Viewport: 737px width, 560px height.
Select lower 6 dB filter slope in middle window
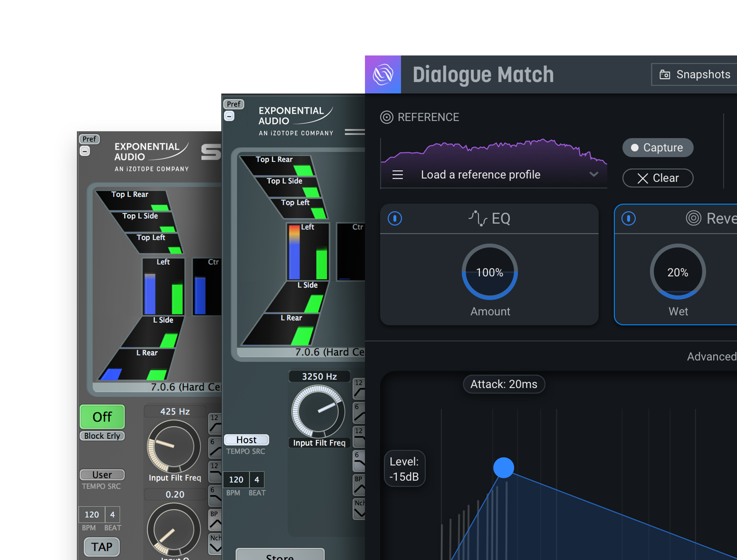[359, 461]
